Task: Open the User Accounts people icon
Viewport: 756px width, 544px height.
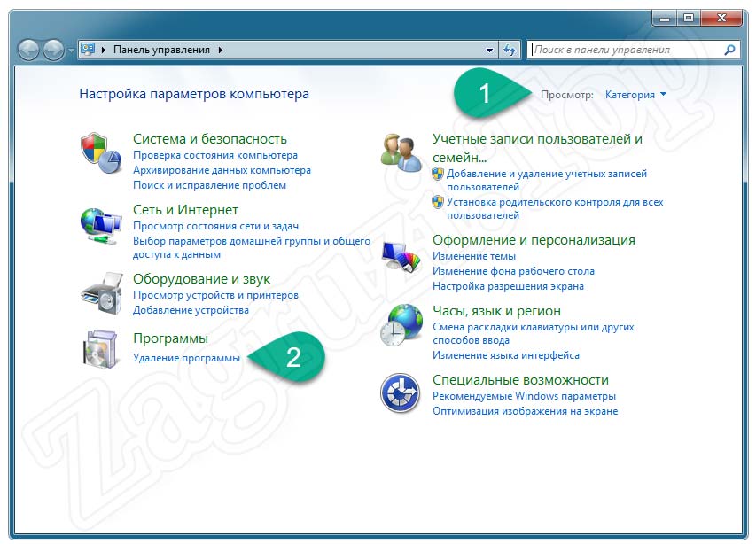Action: [400, 151]
